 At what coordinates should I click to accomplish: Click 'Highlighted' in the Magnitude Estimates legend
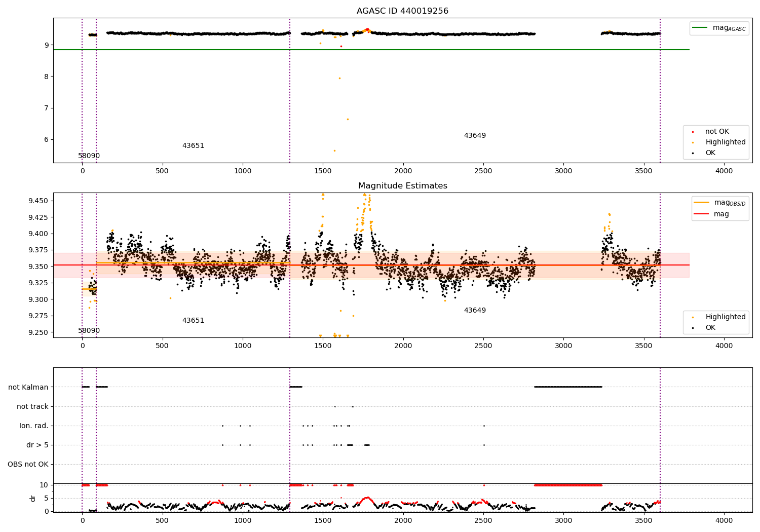coord(725,317)
